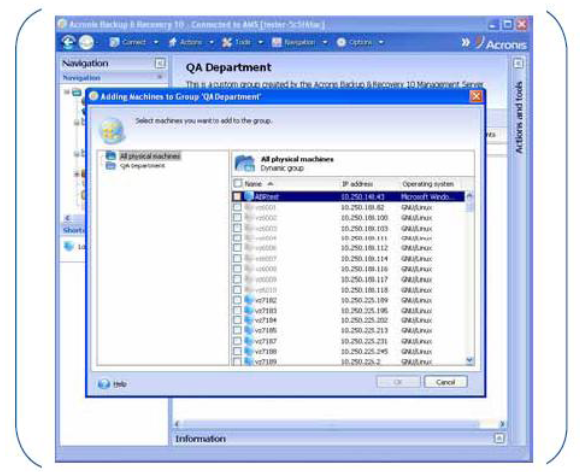The height and width of the screenshot is (472, 580).
Task: Sort list by IP address column
Action: [x=357, y=184]
